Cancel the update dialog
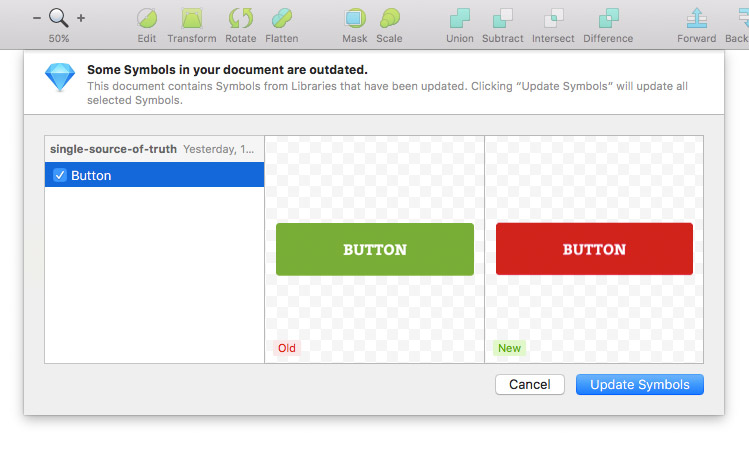Screen dimensions: 749x453 coord(530,385)
